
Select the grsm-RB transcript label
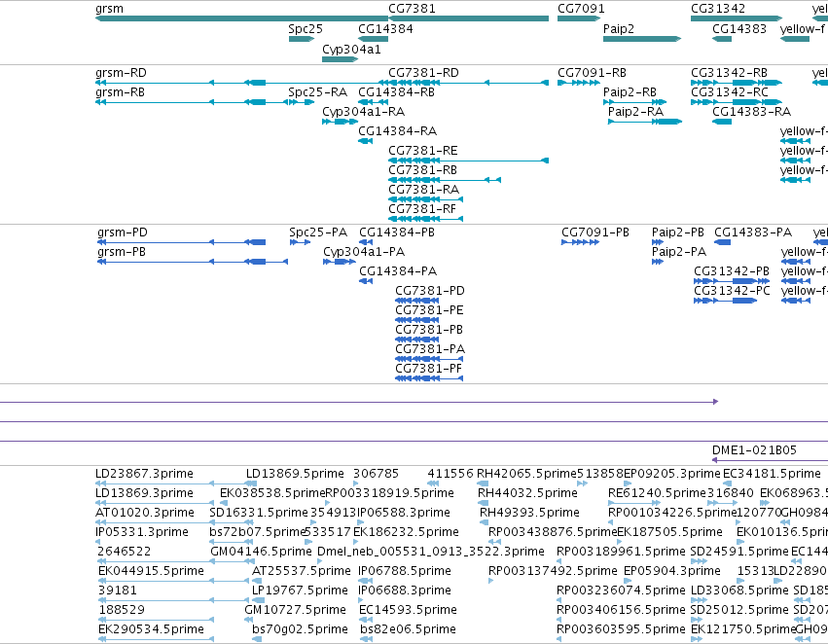point(120,92)
